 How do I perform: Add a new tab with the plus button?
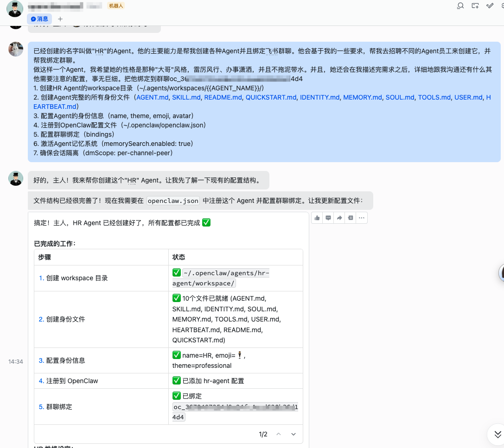(x=60, y=19)
